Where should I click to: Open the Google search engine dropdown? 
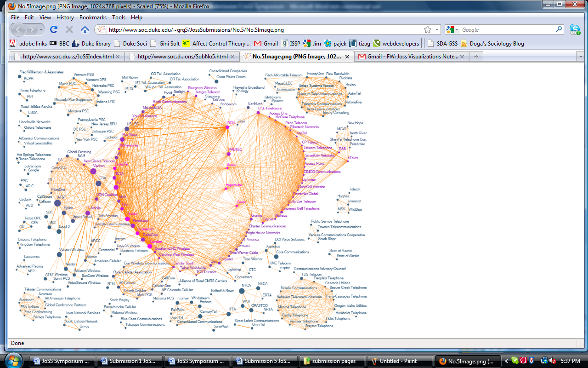point(452,29)
